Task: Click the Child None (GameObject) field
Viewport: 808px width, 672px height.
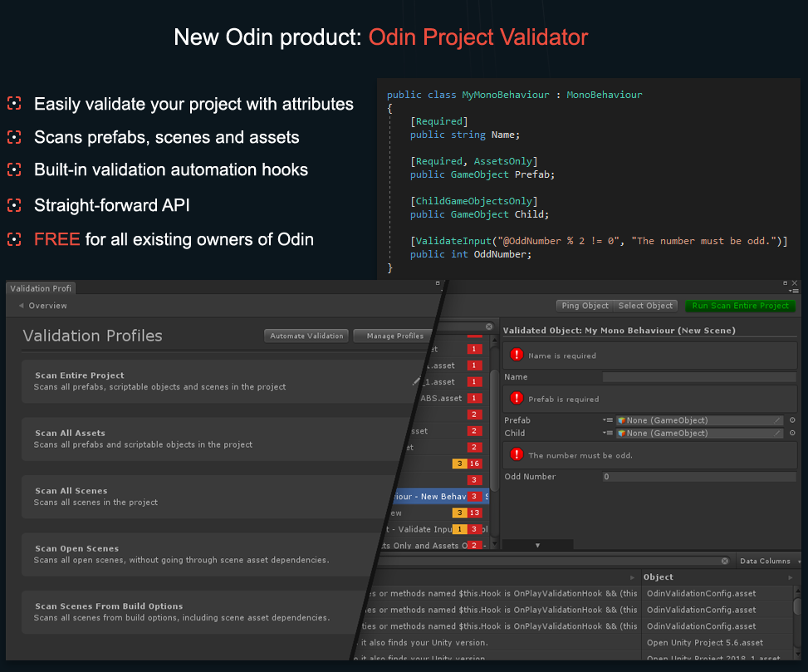Action: (x=699, y=433)
